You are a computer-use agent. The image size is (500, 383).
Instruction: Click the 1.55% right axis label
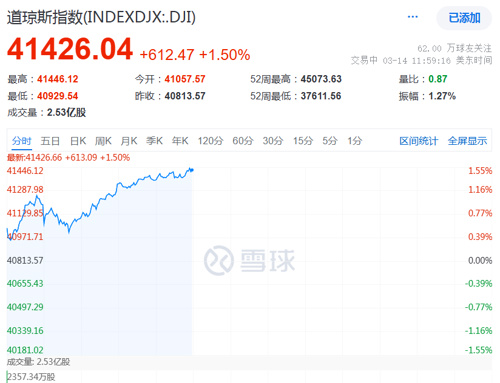coord(480,171)
